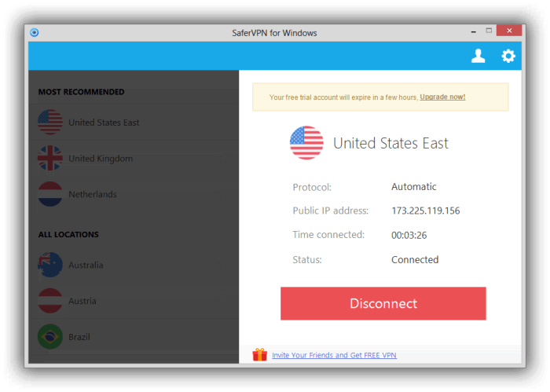Click the Disconnect button
This screenshot has width=550, height=392.
click(383, 303)
